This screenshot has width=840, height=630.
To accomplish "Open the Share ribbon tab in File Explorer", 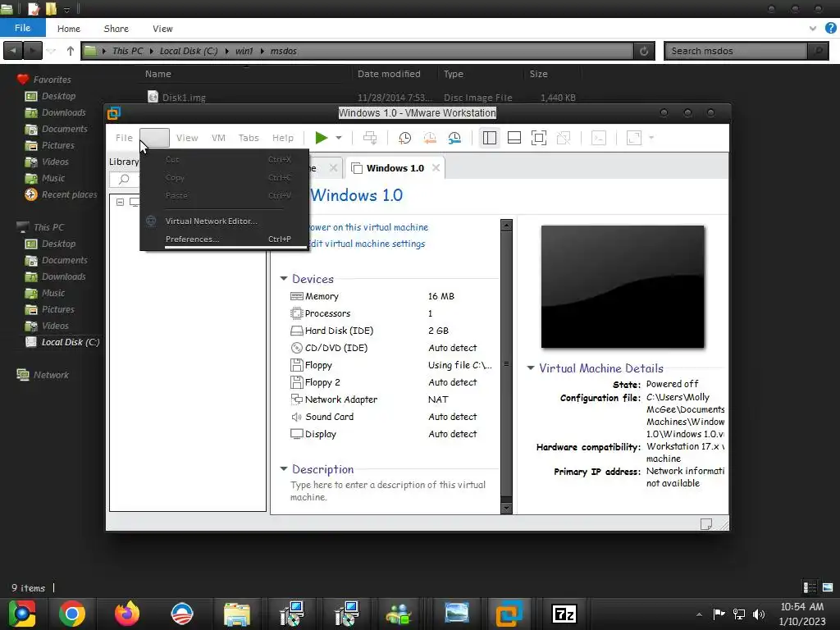I will point(116,29).
